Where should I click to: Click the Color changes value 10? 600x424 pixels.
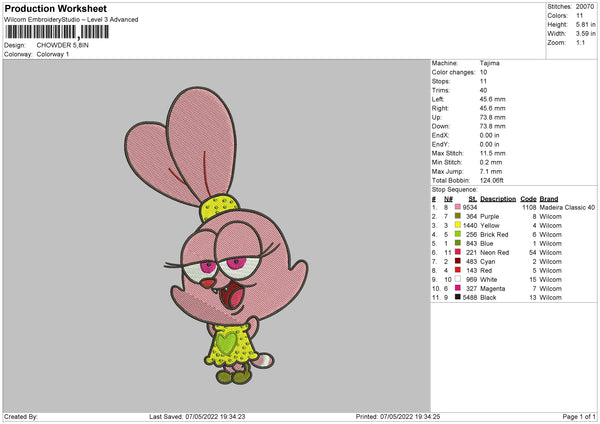[483, 72]
